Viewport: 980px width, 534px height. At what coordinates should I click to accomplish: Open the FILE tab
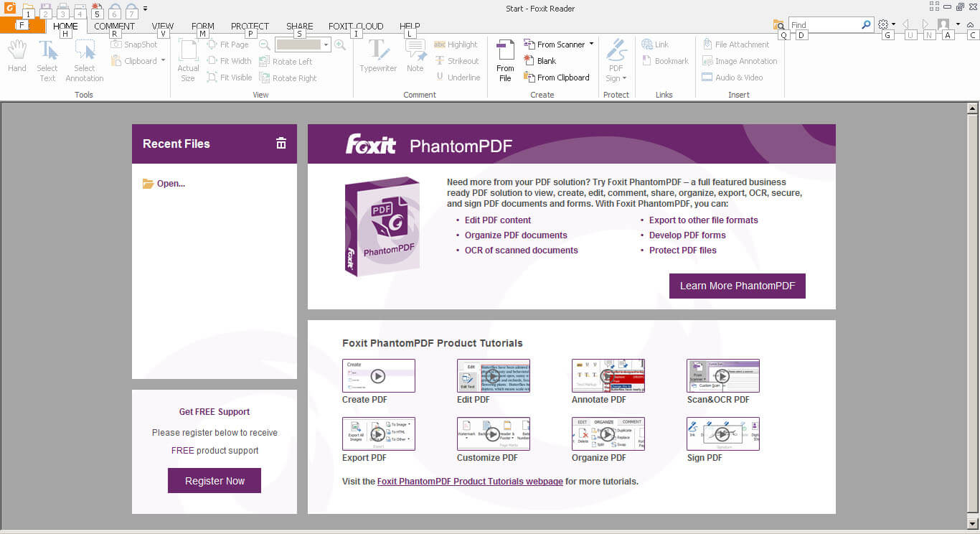pyautogui.click(x=22, y=24)
